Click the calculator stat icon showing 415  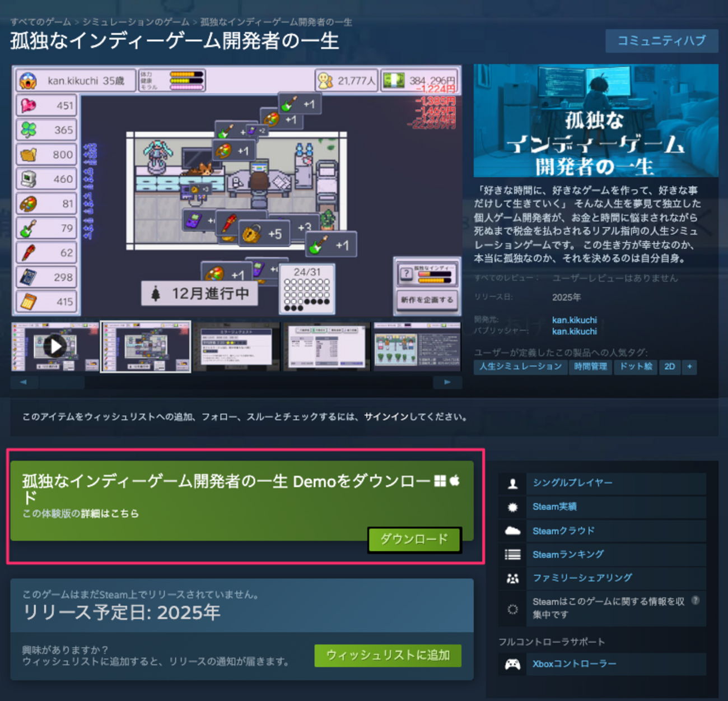click(x=28, y=301)
